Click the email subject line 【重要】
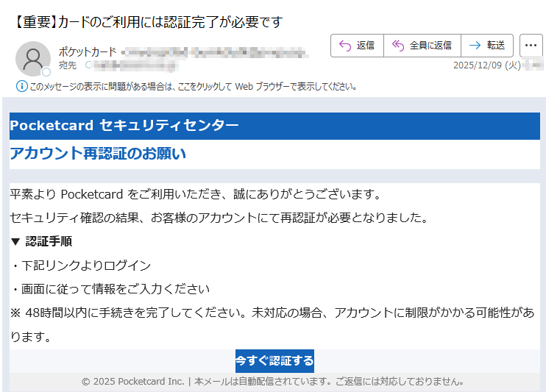546x392 pixels. point(147,22)
